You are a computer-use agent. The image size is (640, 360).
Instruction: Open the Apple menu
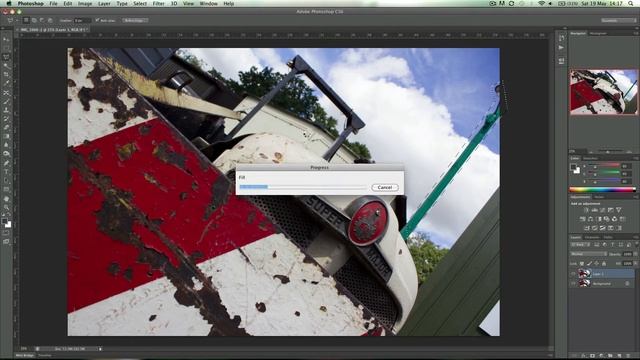[x=9, y=3]
